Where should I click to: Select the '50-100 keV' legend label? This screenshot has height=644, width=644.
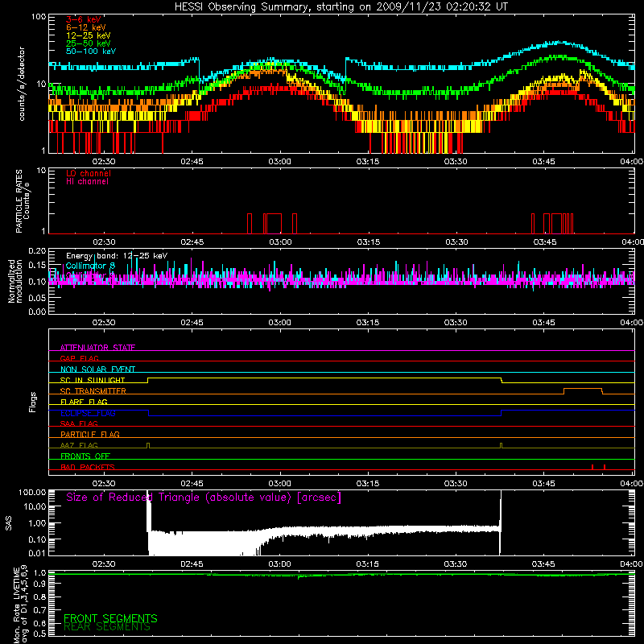pos(91,52)
